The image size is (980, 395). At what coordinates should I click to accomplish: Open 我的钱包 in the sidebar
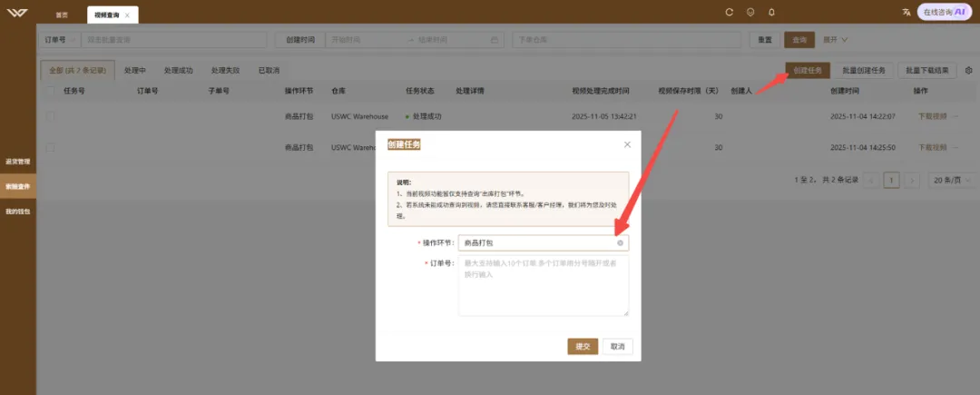click(17, 212)
